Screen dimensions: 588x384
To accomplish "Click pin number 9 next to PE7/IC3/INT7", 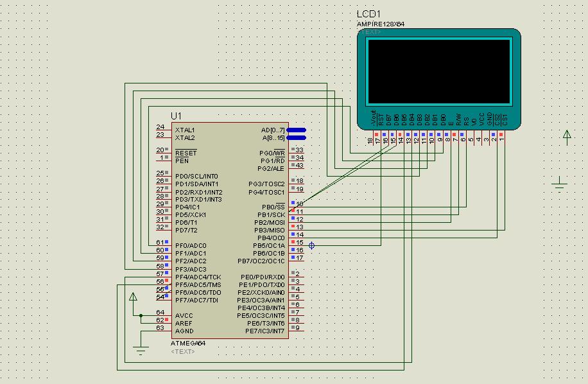I will tap(298, 327).
